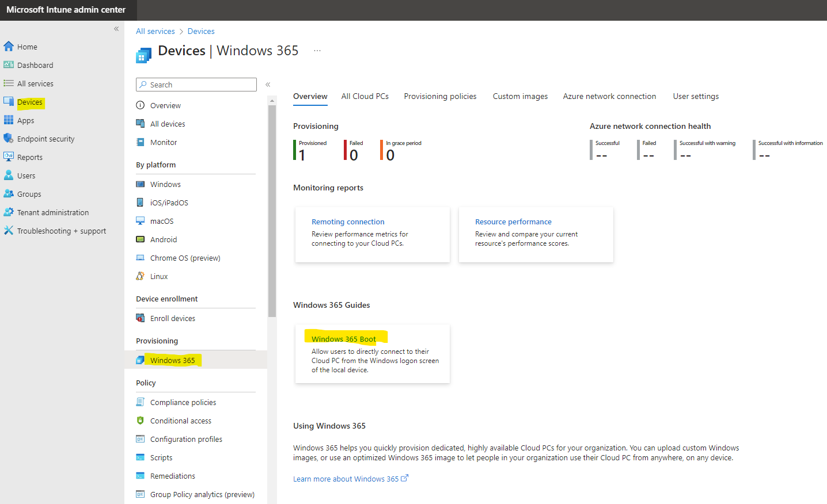
Task: Click the Chrome OS laptop icon
Action: pyautogui.click(x=140, y=258)
